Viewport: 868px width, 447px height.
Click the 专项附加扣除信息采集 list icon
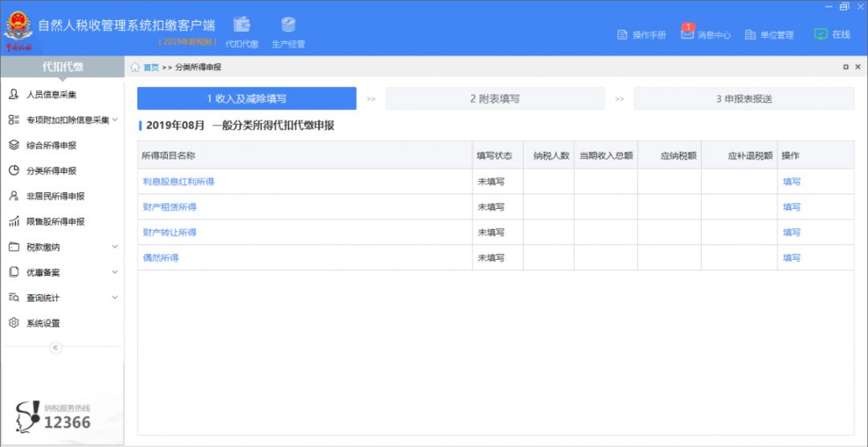point(14,120)
